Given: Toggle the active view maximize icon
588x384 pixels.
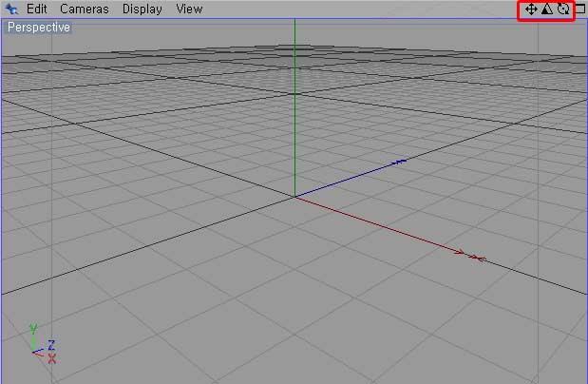Looking at the screenshot, I should click(580, 9).
